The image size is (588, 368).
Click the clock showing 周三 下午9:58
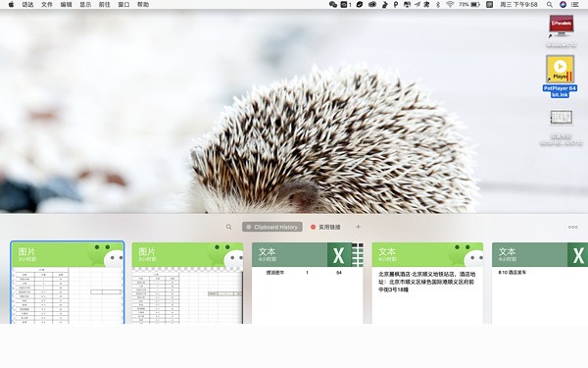518,5
